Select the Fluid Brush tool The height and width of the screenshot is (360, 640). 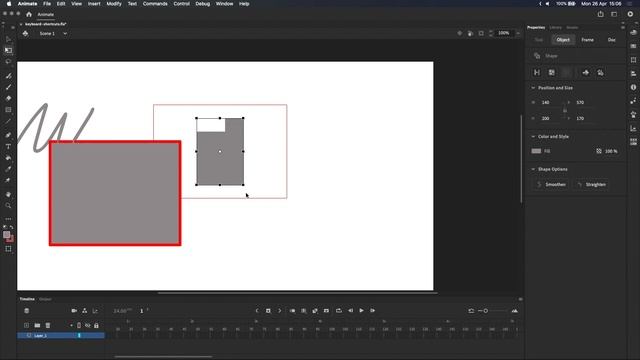click(x=8, y=76)
